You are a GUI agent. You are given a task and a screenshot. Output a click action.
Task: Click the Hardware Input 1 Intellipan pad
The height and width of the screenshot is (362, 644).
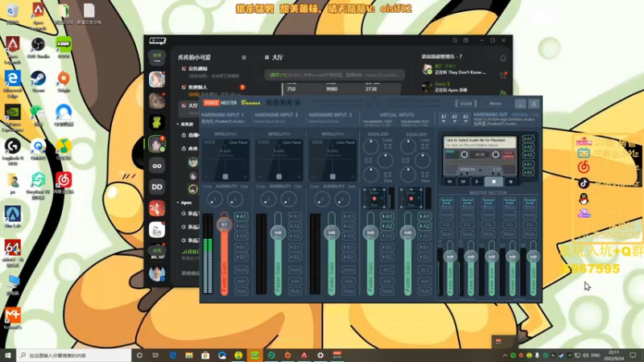pyautogui.click(x=225, y=159)
